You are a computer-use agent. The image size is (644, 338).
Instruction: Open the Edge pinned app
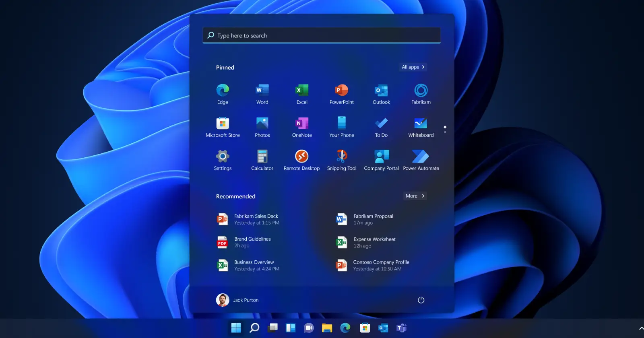click(x=223, y=95)
